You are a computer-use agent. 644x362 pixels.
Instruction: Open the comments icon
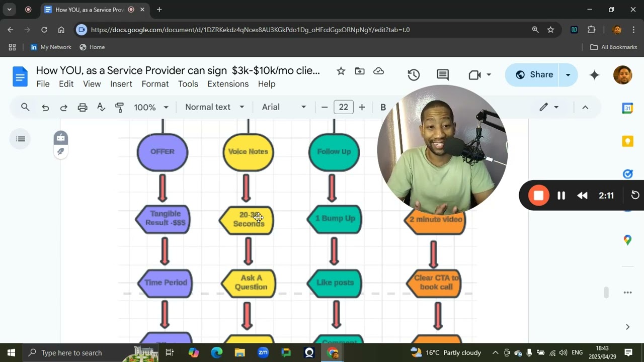[443, 75]
